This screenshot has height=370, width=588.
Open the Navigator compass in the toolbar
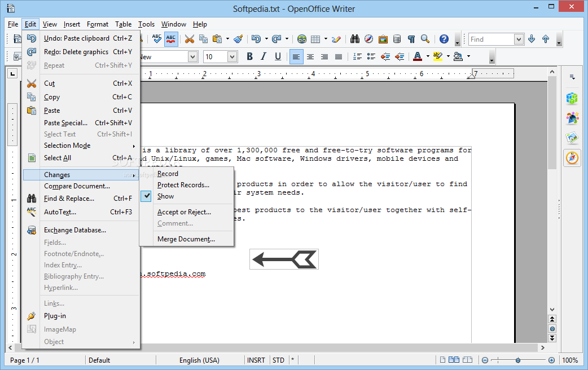pyautogui.click(x=369, y=39)
